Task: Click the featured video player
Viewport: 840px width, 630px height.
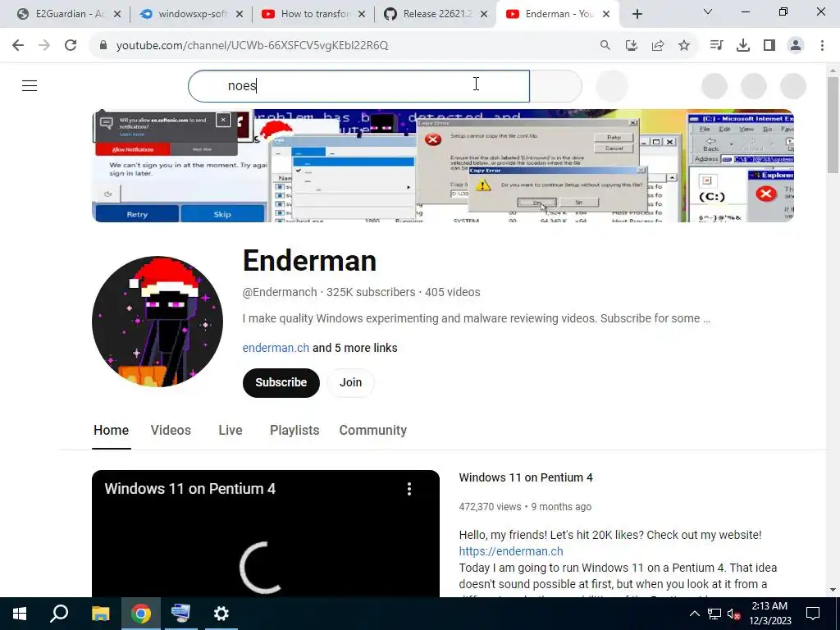Action: tap(266, 533)
